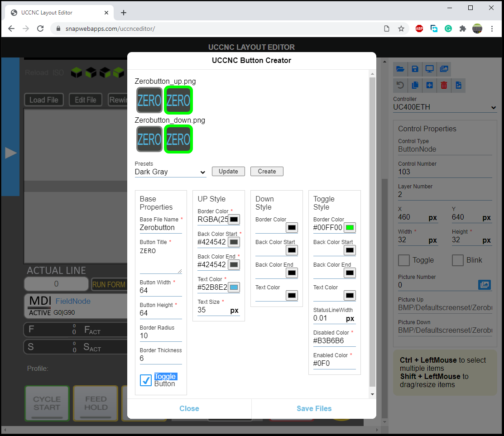Click the Button Width field
This screenshot has width=504, height=436.
[x=161, y=291]
